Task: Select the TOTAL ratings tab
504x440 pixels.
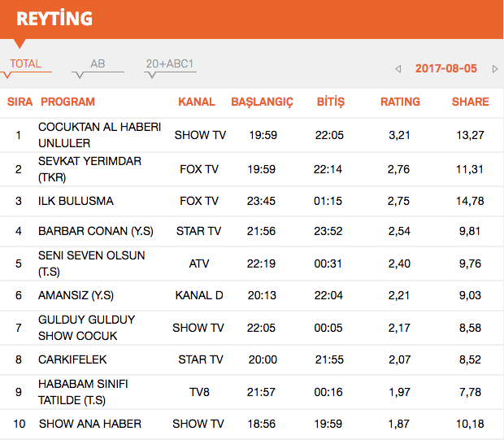Action: click(25, 64)
